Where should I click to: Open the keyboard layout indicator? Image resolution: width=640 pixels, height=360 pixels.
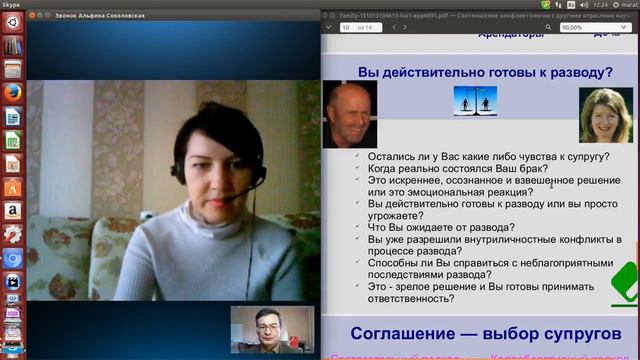(571, 4)
